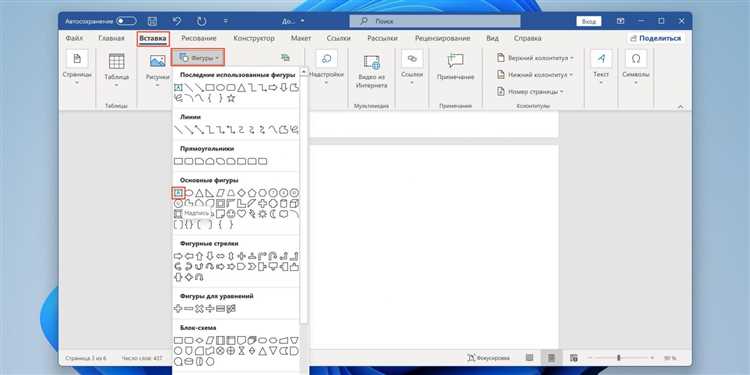Screen dimensions: 750x375
Task: Insert the smiley face shape
Action: pyautogui.click(x=231, y=213)
